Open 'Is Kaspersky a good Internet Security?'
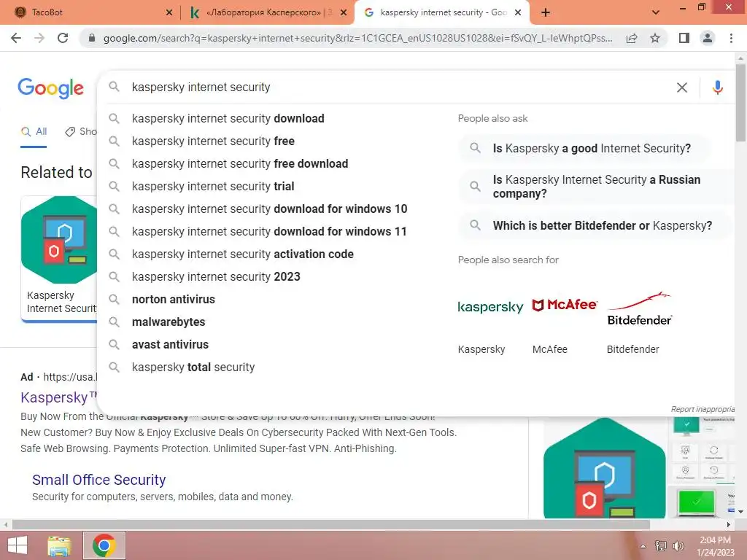Viewport: 747px width, 560px height. (584, 149)
